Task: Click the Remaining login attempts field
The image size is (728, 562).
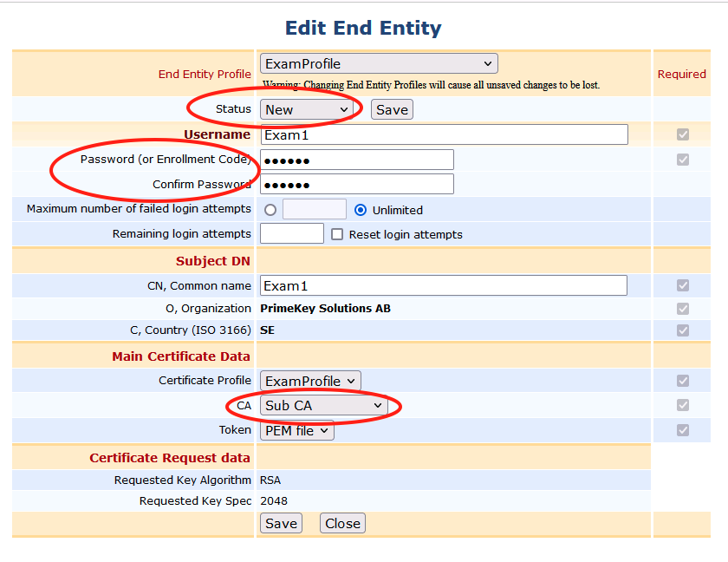Action: tap(292, 234)
